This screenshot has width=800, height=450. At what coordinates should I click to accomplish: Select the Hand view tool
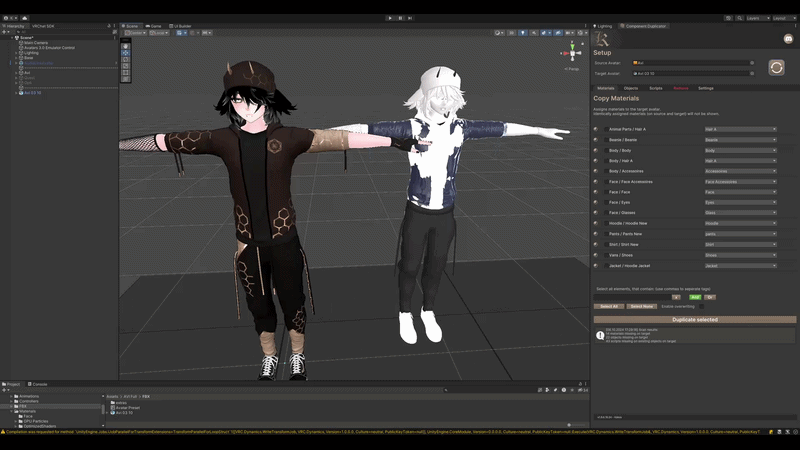pos(126,46)
